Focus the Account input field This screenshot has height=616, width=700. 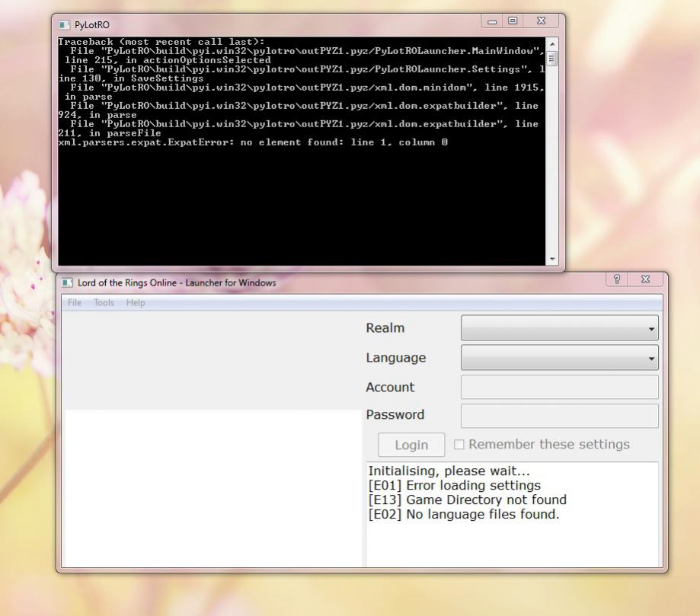click(559, 387)
